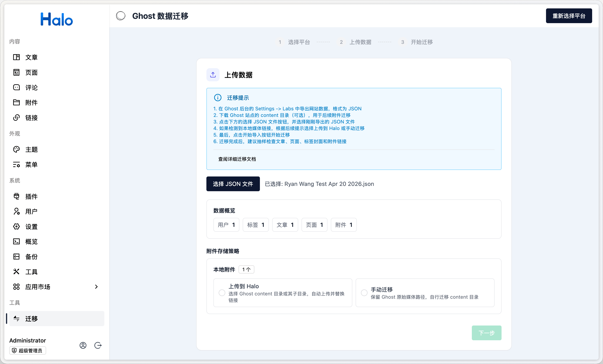Click the 重新选择平台 button

pyautogui.click(x=569, y=16)
